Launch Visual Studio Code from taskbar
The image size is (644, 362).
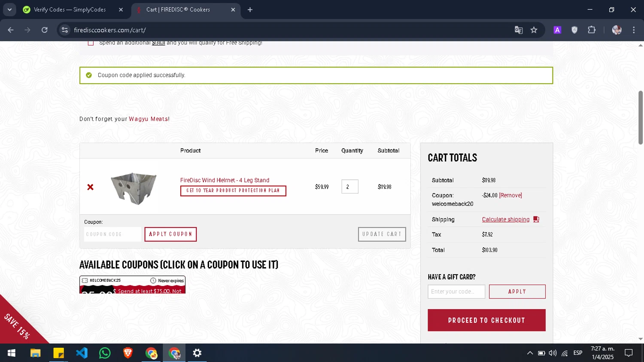point(82,353)
